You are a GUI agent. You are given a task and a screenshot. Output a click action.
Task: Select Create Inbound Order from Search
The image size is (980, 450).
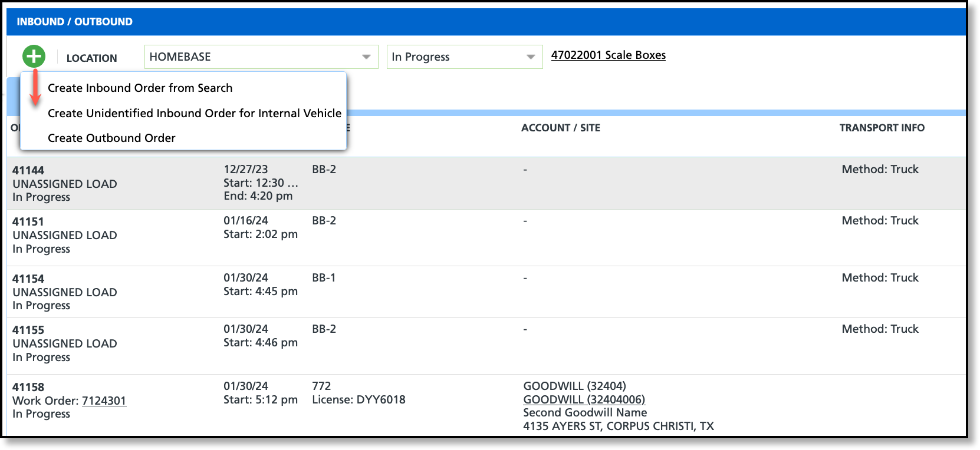click(140, 88)
